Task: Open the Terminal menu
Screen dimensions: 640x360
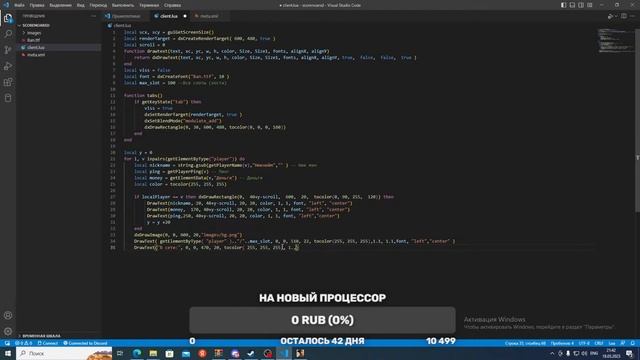Action: [149, 5]
